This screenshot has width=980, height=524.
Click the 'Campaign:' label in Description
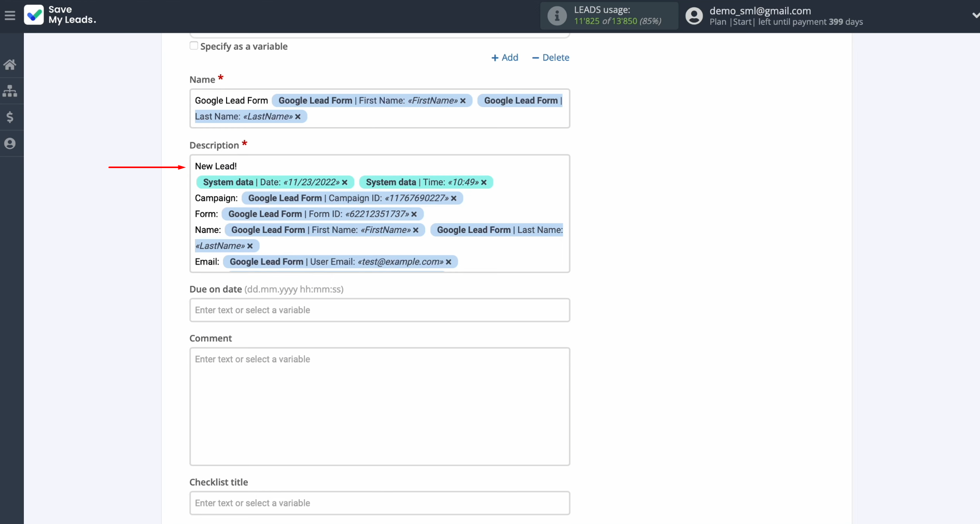click(216, 198)
